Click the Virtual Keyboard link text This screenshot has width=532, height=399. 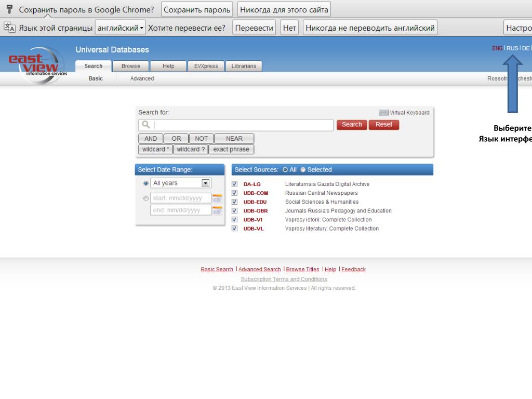(409, 113)
